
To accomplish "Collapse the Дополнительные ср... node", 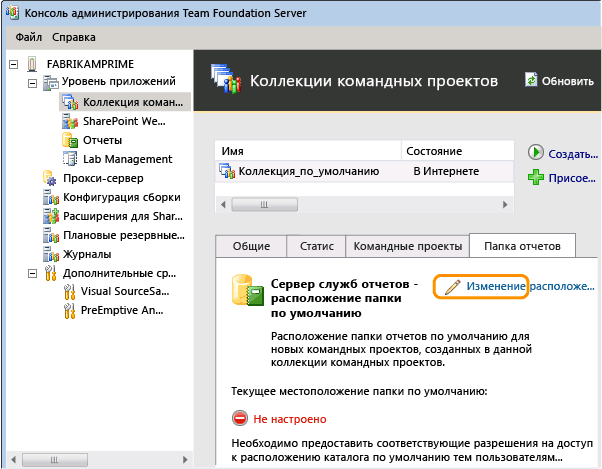I will coord(33,273).
